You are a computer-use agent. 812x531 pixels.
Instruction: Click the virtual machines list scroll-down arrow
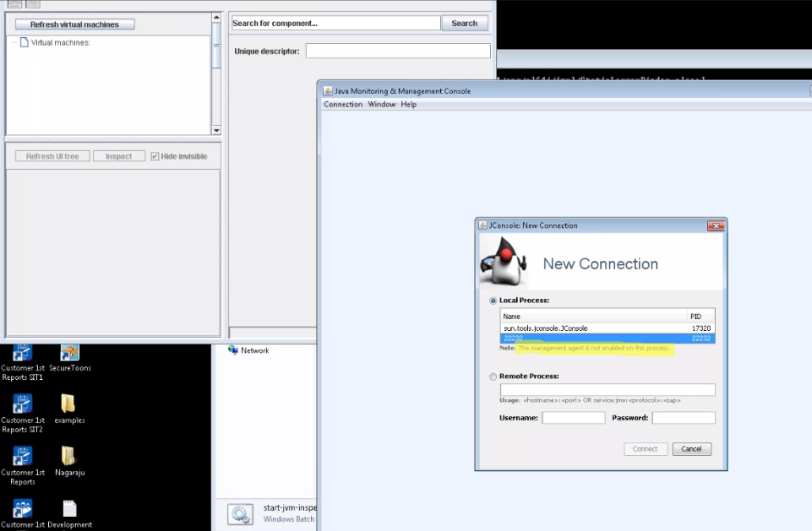click(216, 130)
